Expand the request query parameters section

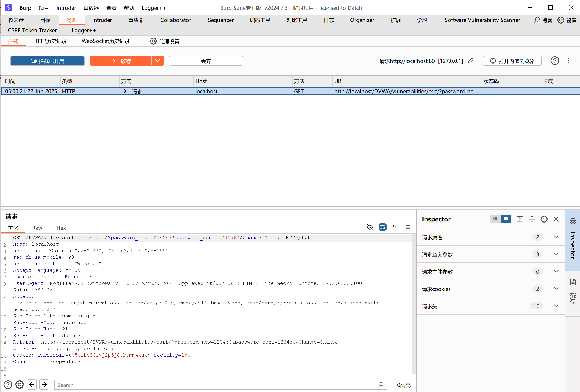[556, 254]
